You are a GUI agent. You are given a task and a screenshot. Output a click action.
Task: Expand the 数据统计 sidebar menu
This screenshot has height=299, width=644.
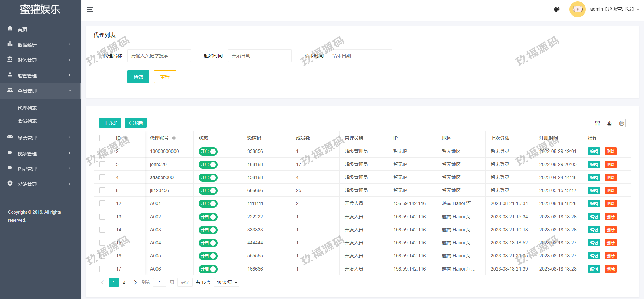pyautogui.click(x=40, y=45)
